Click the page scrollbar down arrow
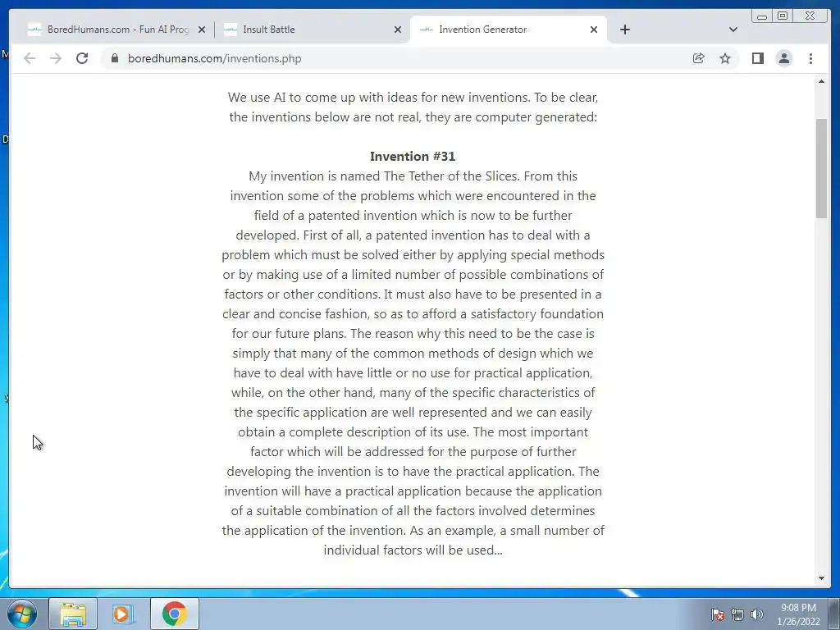840x630 pixels. coord(821,578)
